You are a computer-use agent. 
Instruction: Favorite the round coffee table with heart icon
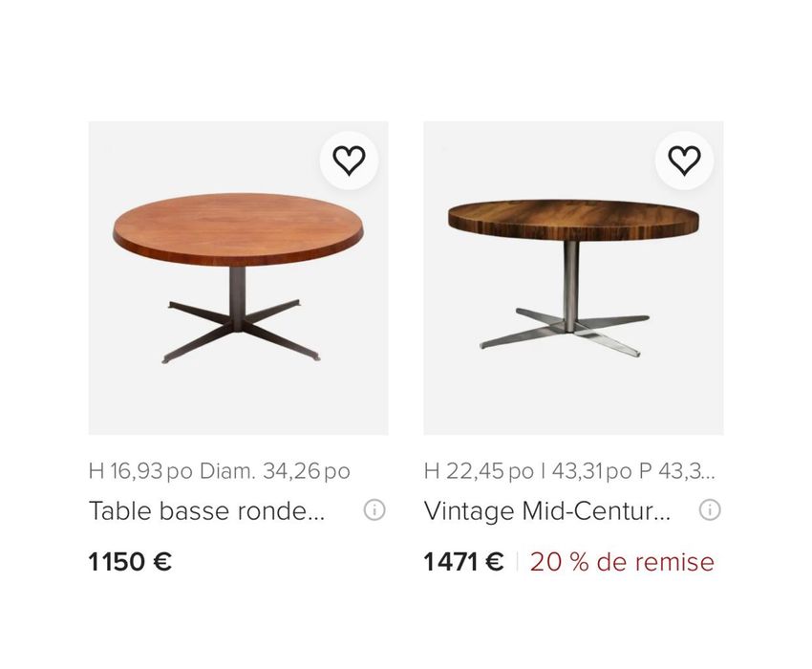pyautogui.click(x=349, y=160)
